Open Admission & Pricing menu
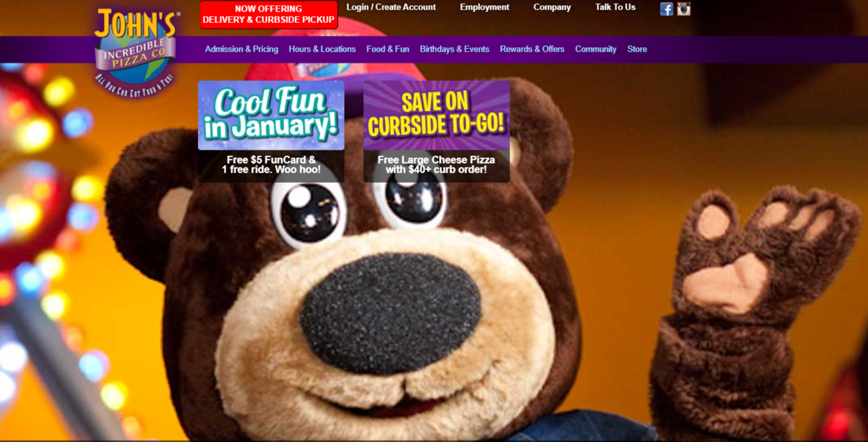Image resolution: width=868 pixels, height=442 pixels. point(241,49)
